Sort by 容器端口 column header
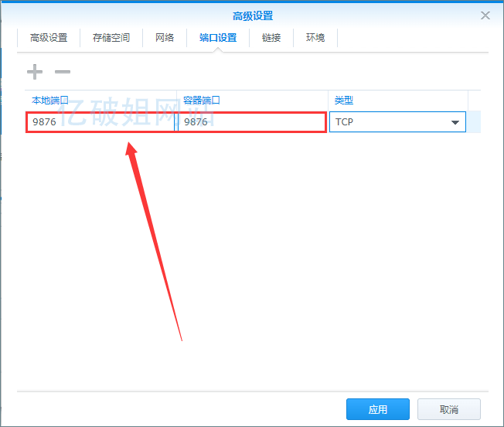Screen dimensions: 504x427 252,101
